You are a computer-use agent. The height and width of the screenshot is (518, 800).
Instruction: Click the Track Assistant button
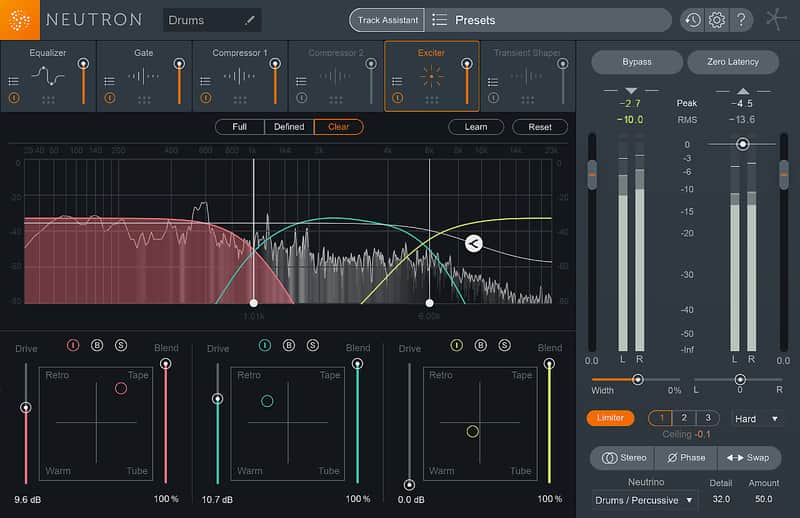click(x=387, y=20)
